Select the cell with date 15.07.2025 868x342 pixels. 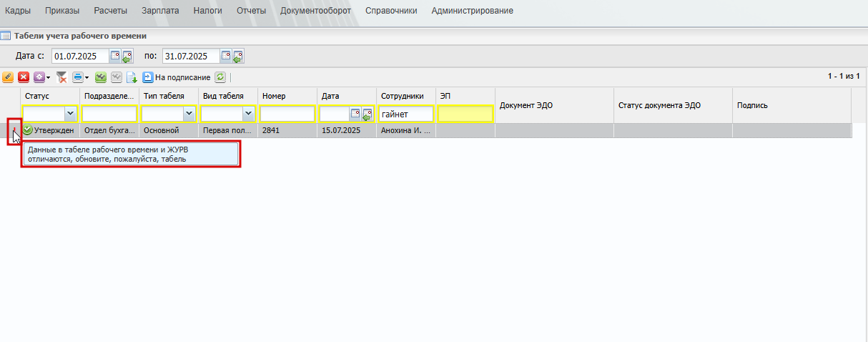point(347,130)
